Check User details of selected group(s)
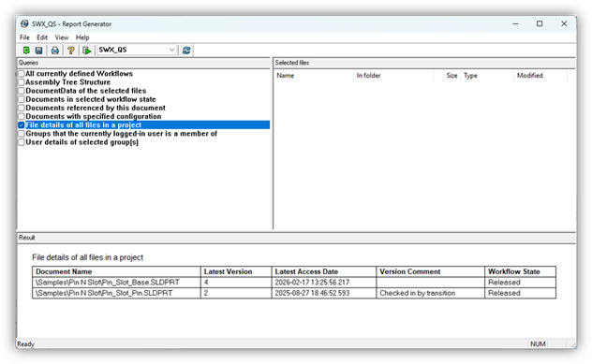 pyautogui.click(x=22, y=142)
